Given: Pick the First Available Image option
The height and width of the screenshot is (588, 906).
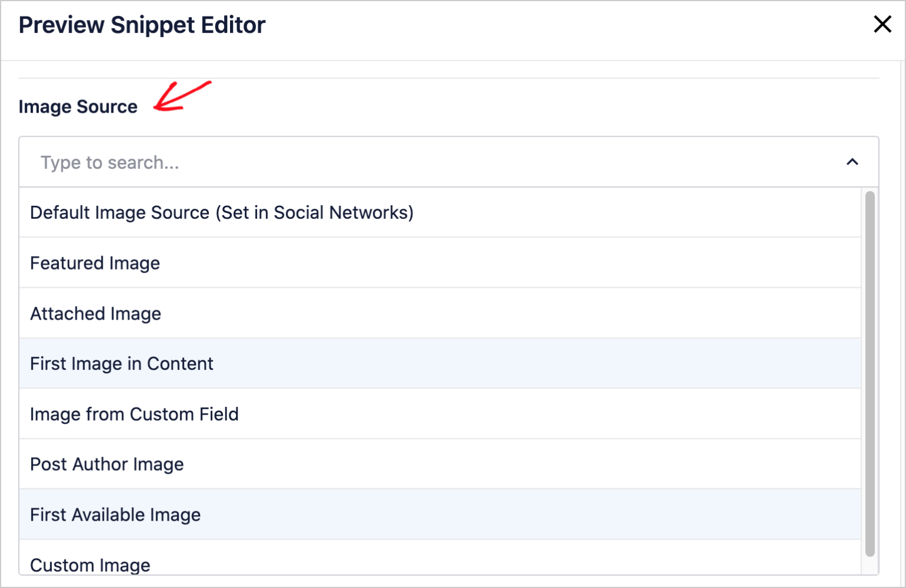Looking at the screenshot, I should tap(116, 515).
